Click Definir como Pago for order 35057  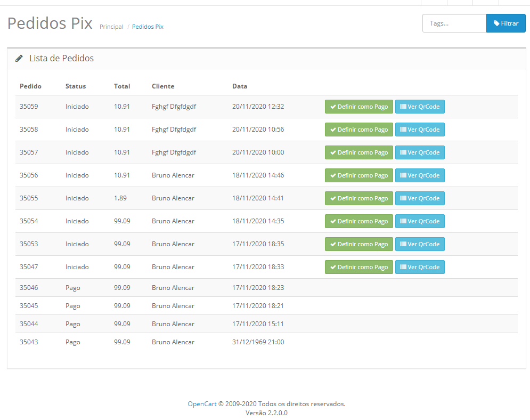[358, 152]
